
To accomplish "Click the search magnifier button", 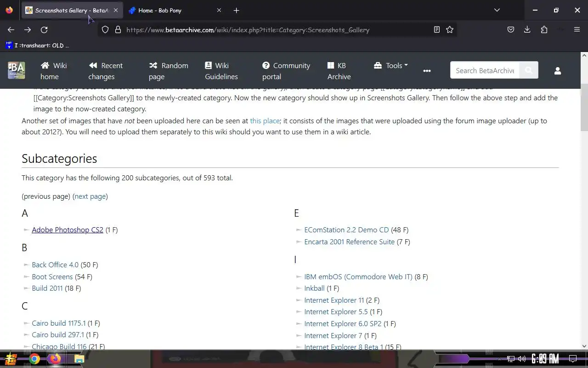I will coord(529,70).
